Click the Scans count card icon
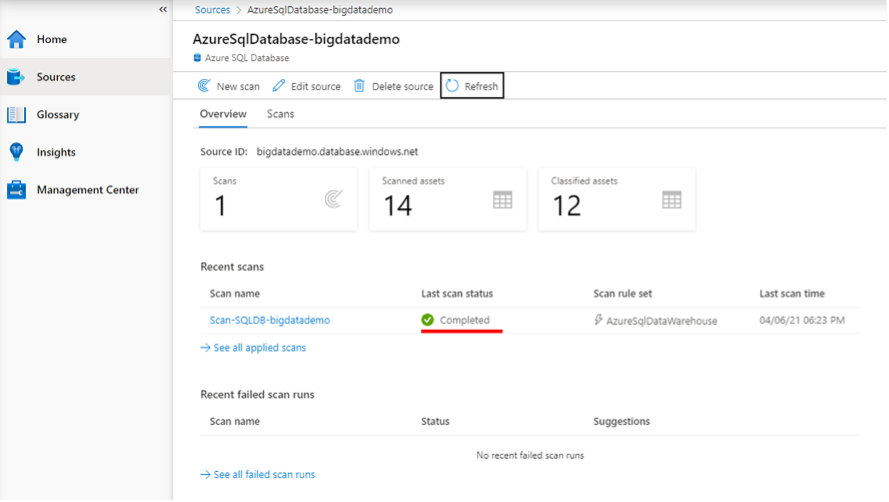The image size is (889, 502). click(333, 199)
